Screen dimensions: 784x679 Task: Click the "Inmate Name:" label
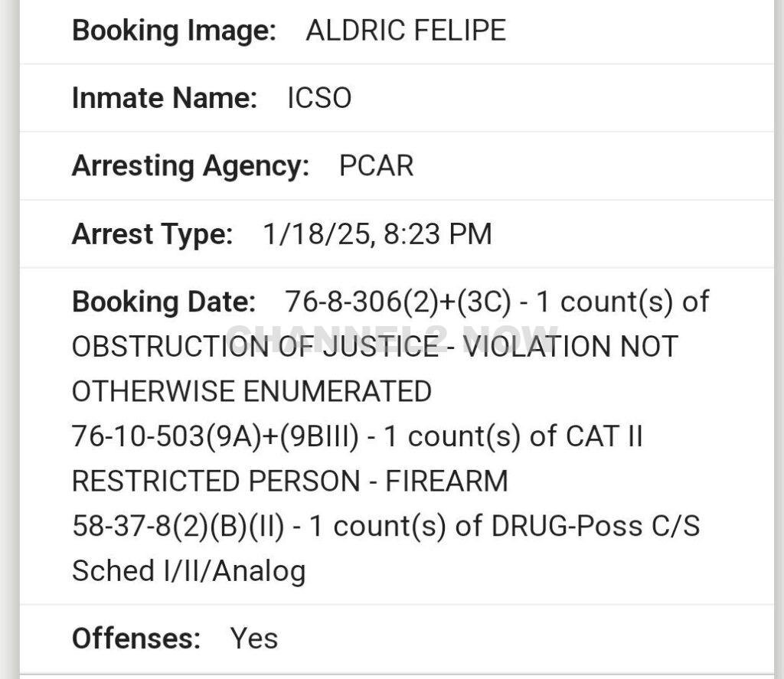tap(164, 98)
